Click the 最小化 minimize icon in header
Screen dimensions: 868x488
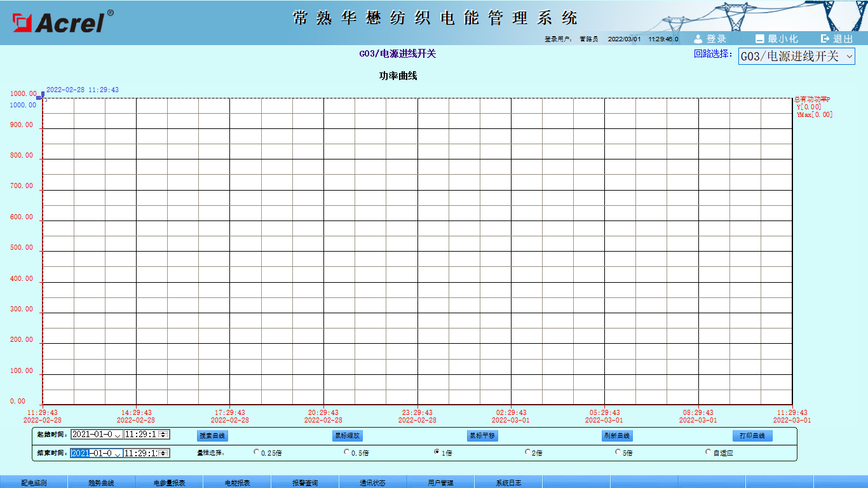pos(759,39)
